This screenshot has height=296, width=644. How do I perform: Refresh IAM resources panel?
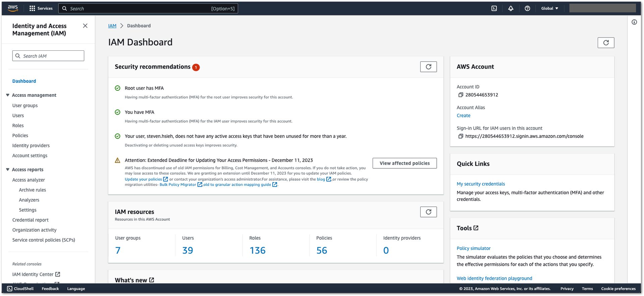pos(428,212)
